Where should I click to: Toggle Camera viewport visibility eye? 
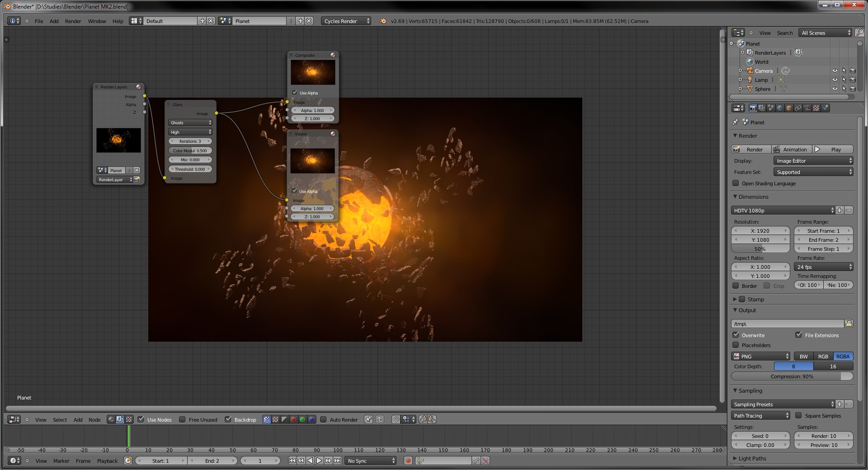click(835, 70)
